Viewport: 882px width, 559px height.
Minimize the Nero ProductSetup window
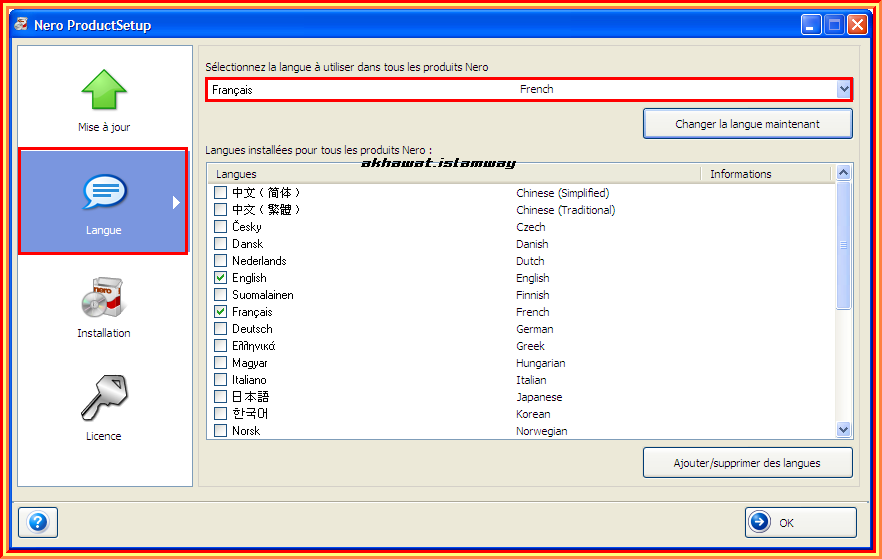(811, 25)
